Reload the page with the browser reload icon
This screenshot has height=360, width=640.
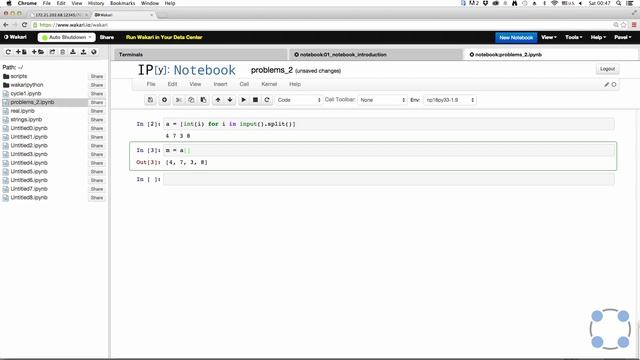tap(24, 25)
